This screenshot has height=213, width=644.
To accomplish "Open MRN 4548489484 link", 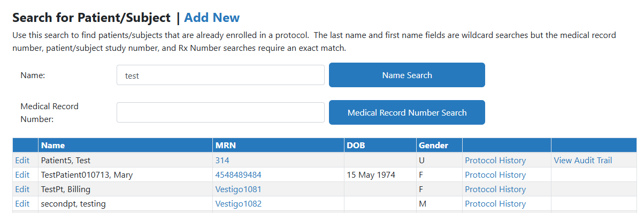I will [x=239, y=174].
